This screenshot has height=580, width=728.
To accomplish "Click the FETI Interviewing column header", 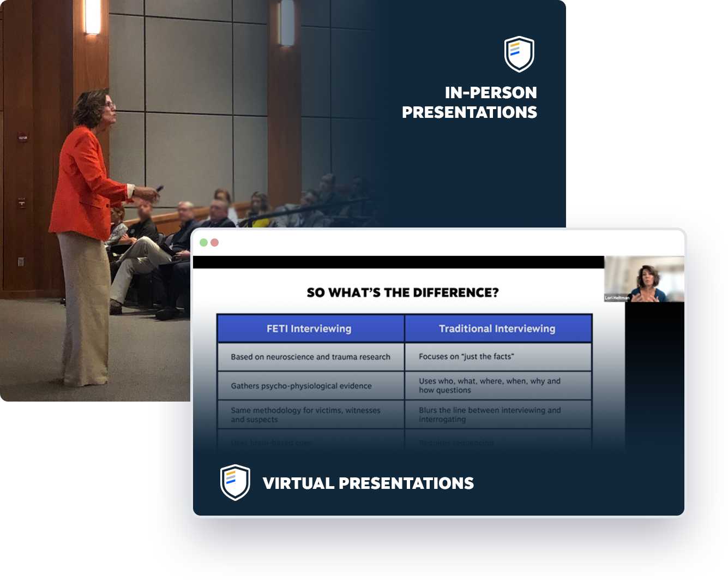I will [310, 328].
